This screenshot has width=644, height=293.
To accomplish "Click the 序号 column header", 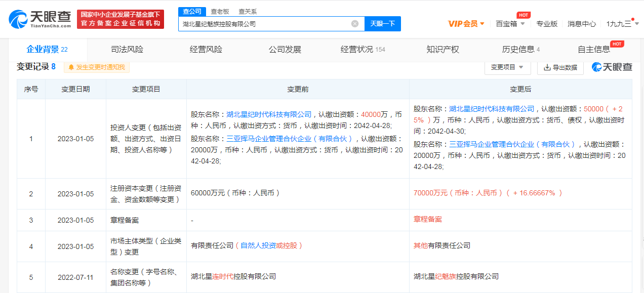I will [x=31, y=89].
